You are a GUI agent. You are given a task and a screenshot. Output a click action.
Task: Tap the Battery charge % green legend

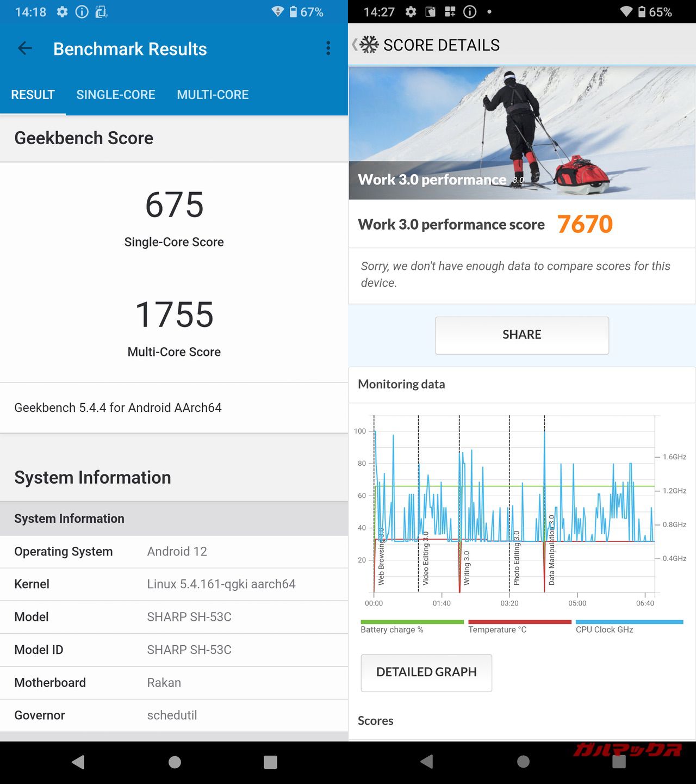tap(412, 627)
